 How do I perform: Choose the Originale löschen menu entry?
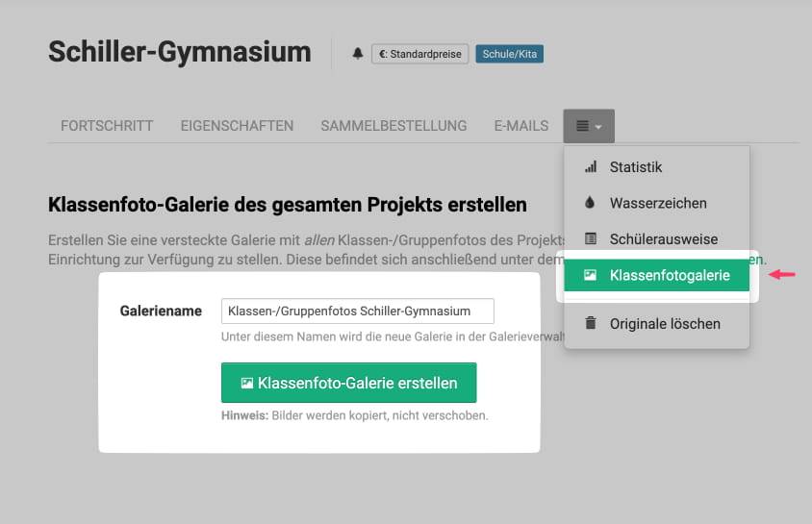click(665, 324)
